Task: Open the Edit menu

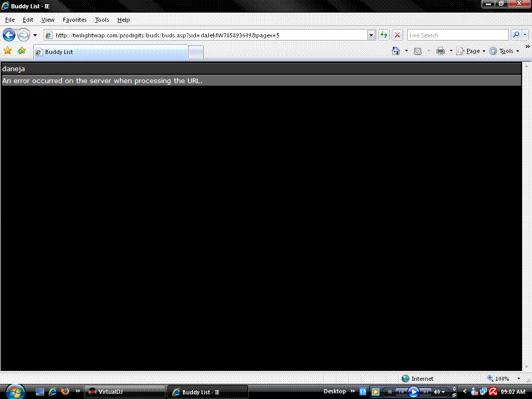Action: (28, 20)
